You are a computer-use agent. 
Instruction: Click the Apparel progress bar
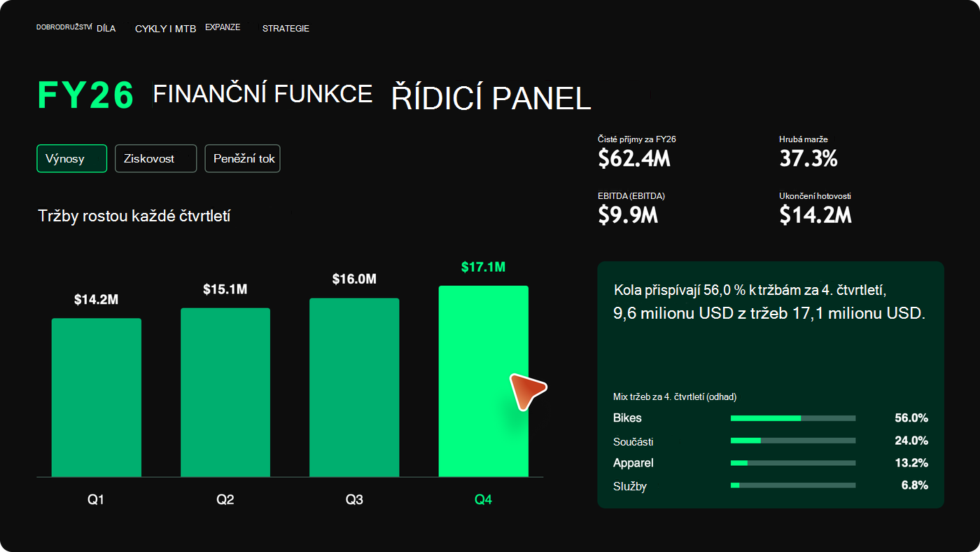click(x=793, y=463)
